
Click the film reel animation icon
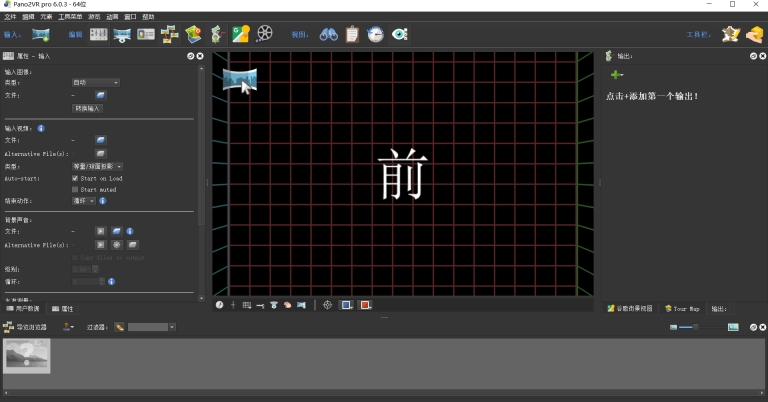(x=264, y=34)
